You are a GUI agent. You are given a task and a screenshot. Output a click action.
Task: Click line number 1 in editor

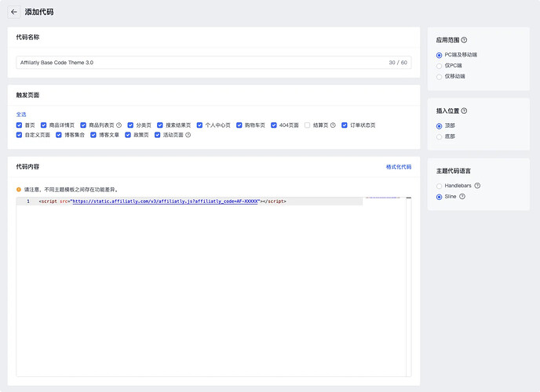click(x=28, y=201)
